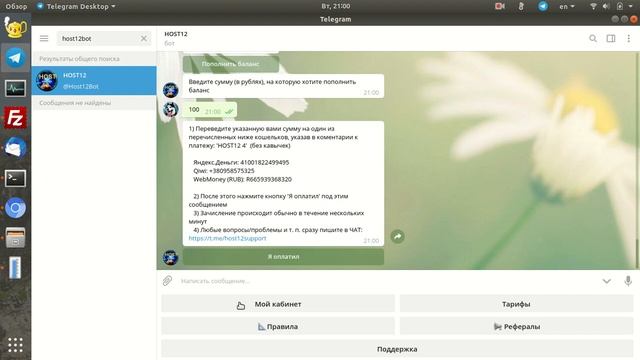Search within the HOST12 chat
The width and height of the screenshot is (640, 360).
point(593,38)
